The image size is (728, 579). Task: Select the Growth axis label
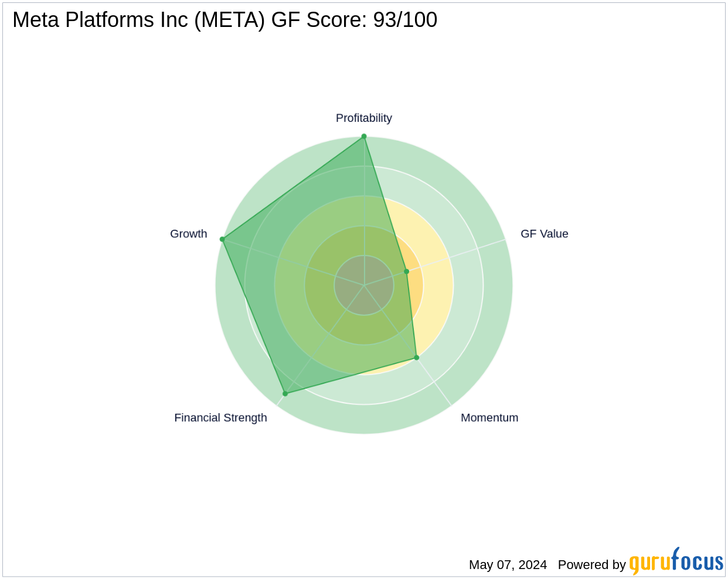pyautogui.click(x=188, y=234)
